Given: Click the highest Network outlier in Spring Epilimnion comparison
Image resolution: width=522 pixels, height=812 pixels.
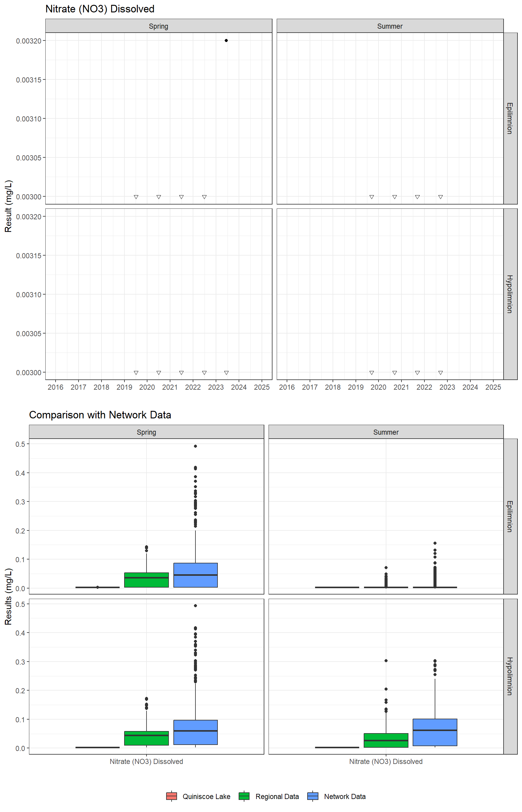Looking at the screenshot, I should 195,446.
